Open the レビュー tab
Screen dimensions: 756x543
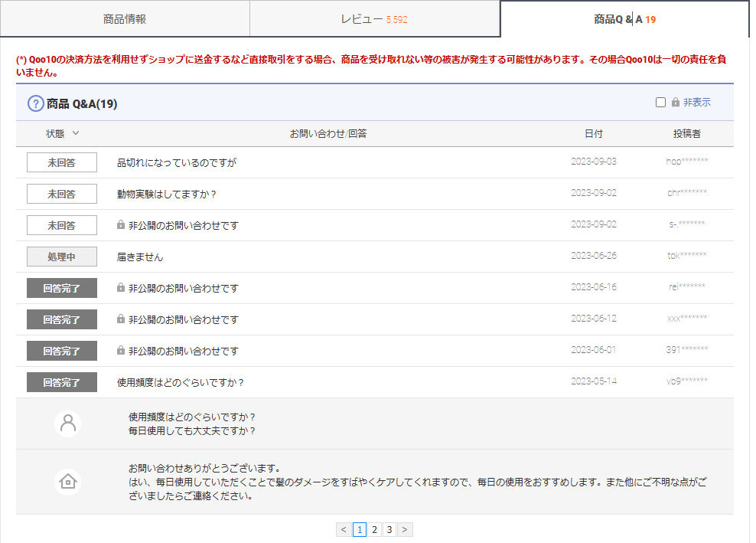(x=373, y=19)
